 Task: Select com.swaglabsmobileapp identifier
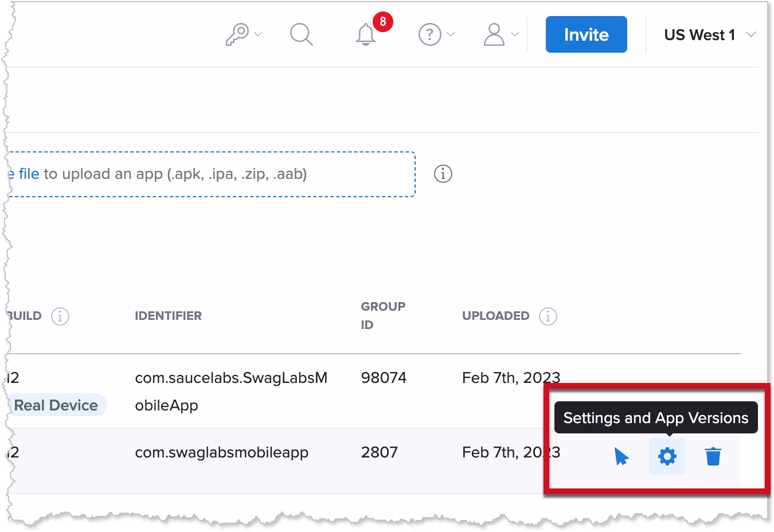(x=221, y=452)
